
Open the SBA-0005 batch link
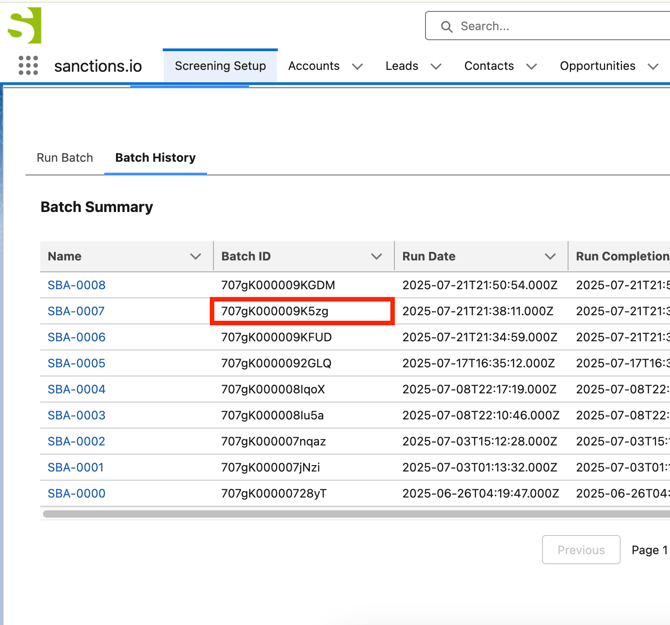tap(76, 363)
